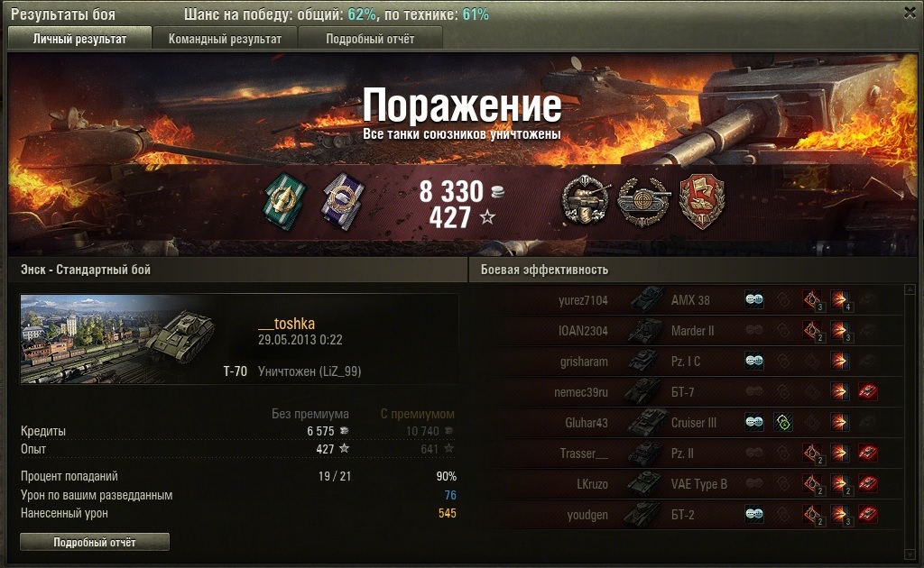Click the spotted icon in yurez7104 row
924x568 pixels.
[x=754, y=299]
